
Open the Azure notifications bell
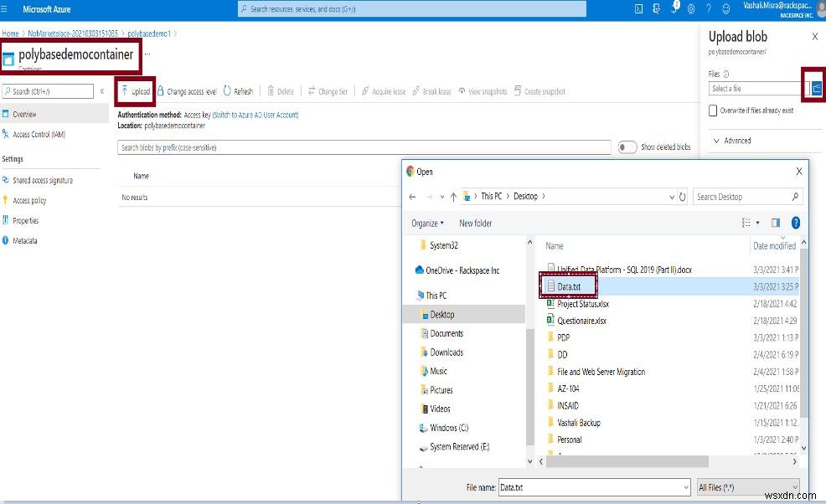point(673,9)
